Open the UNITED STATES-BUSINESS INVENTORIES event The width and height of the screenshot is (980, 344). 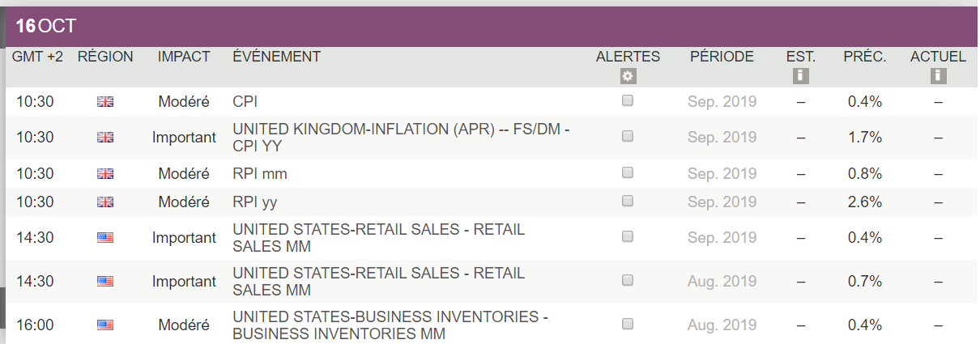[x=390, y=324]
